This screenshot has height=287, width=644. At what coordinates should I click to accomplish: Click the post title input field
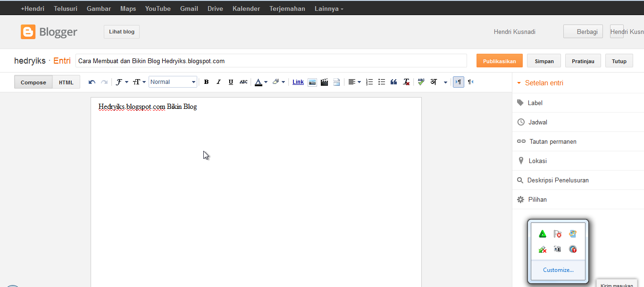pyautogui.click(x=271, y=61)
